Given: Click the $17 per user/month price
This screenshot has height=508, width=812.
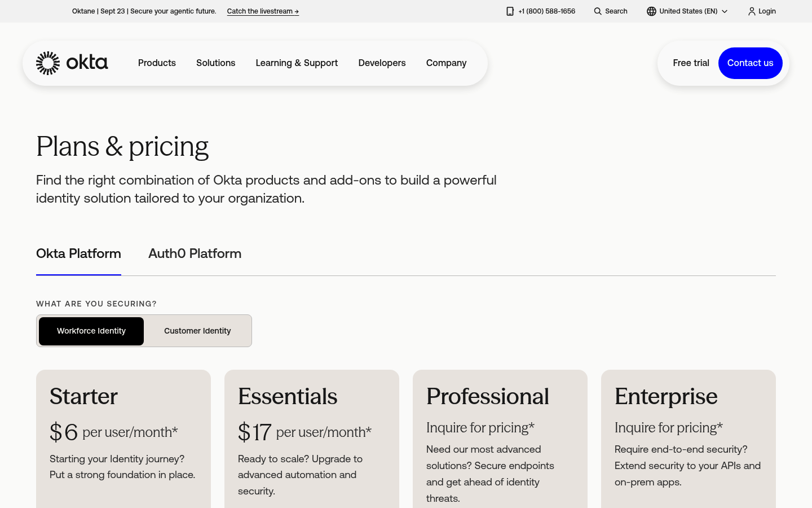Looking at the screenshot, I should click(304, 432).
